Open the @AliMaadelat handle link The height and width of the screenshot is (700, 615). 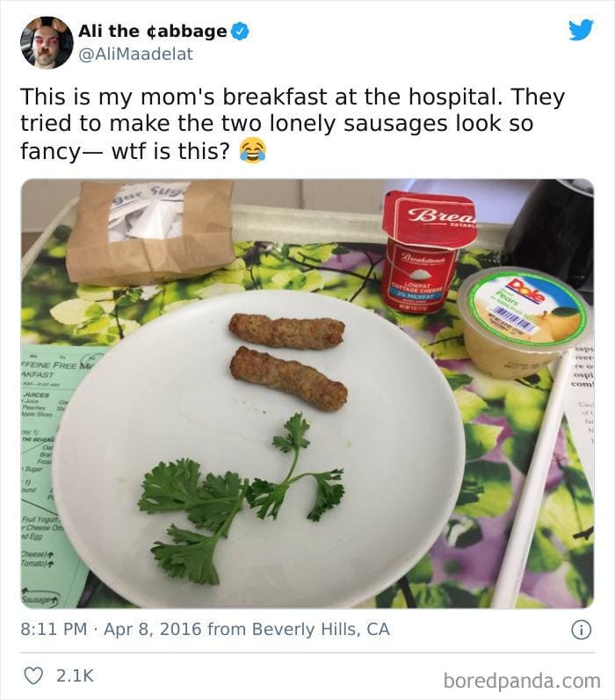[x=135, y=54]
